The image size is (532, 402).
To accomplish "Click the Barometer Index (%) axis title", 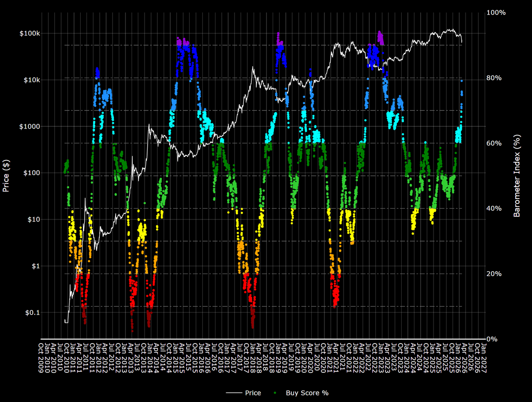I will coord(516,175).
